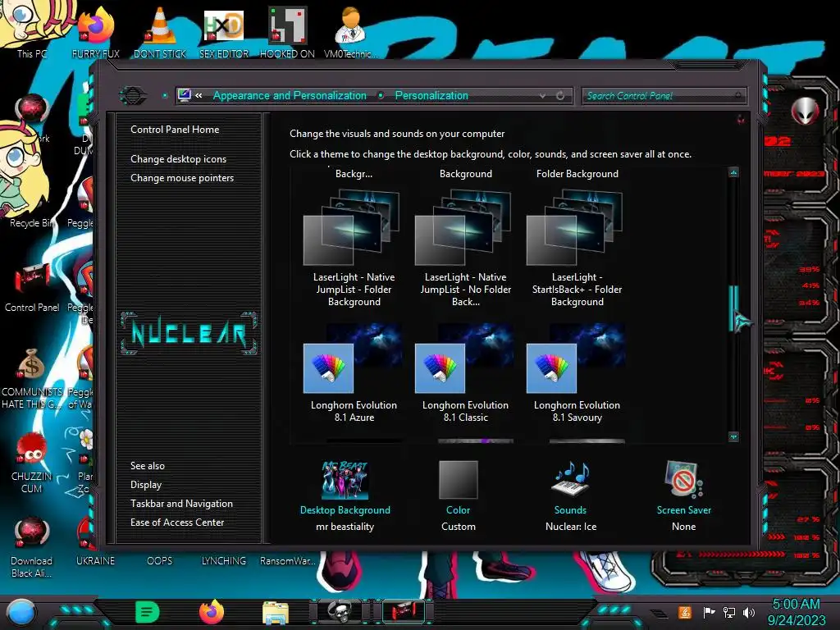Click the Desktop Background text link
840x630 pixels.
(345, 510)
